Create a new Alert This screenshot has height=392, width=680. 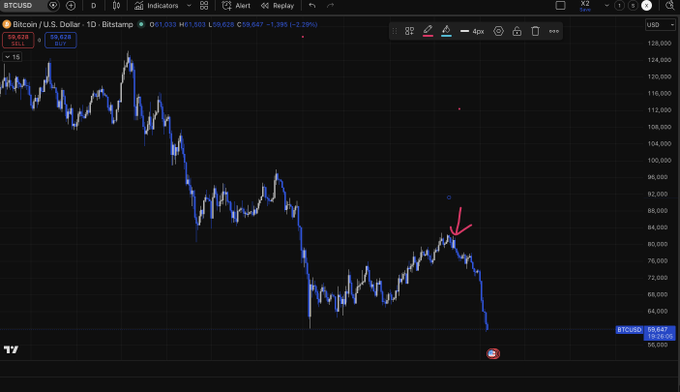pyautogui.click(x=236, y=6)
